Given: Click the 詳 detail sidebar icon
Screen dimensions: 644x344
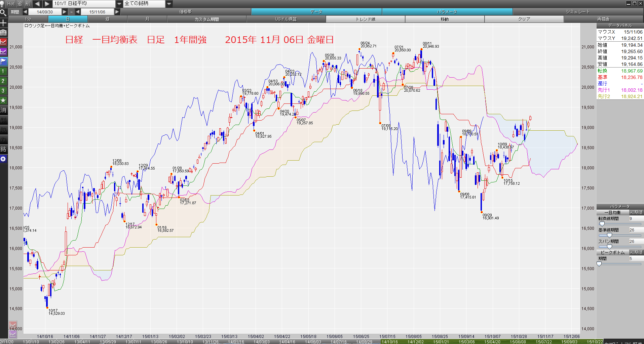Looking at the screenshot, I should [x=3, y=120].
